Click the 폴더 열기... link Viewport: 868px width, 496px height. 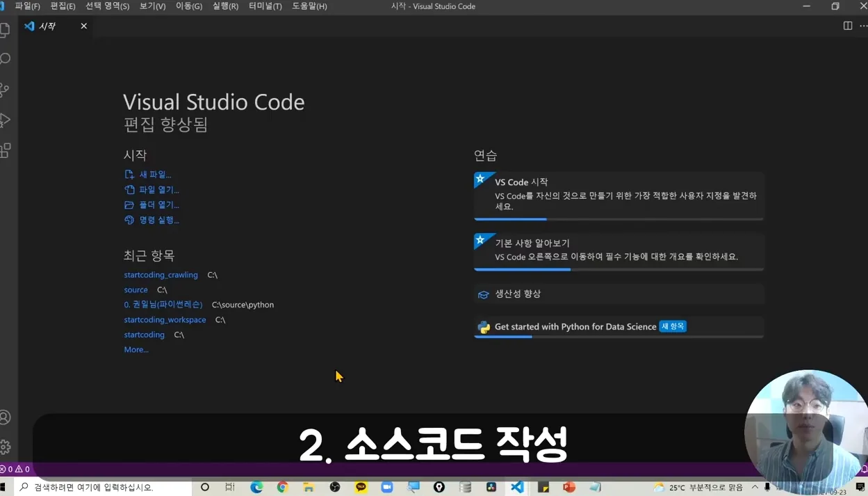pyautogui.click(x=159, y=205)
